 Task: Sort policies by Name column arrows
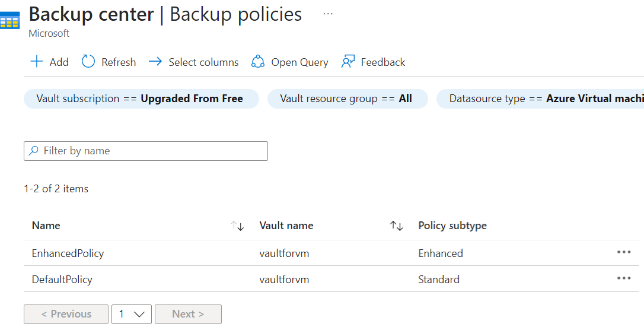[x=237, y=226]
